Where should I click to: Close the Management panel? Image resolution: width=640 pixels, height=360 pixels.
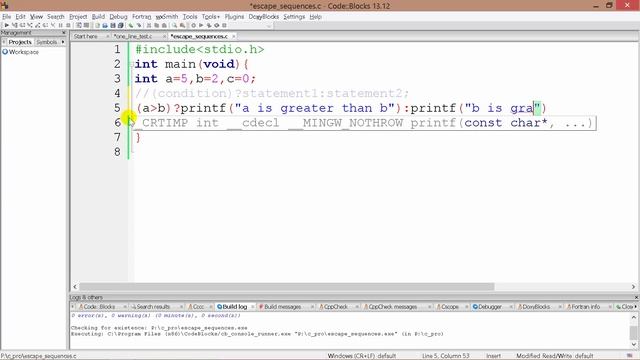click(64, 33)
